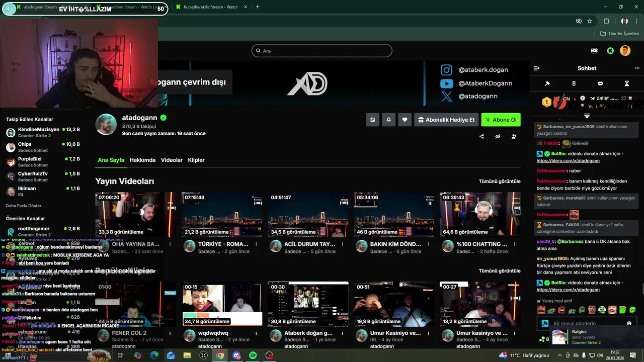Click the moderator hammer icon in chat toolbar
Screen dimensions: 644x362
pos(547,83)
